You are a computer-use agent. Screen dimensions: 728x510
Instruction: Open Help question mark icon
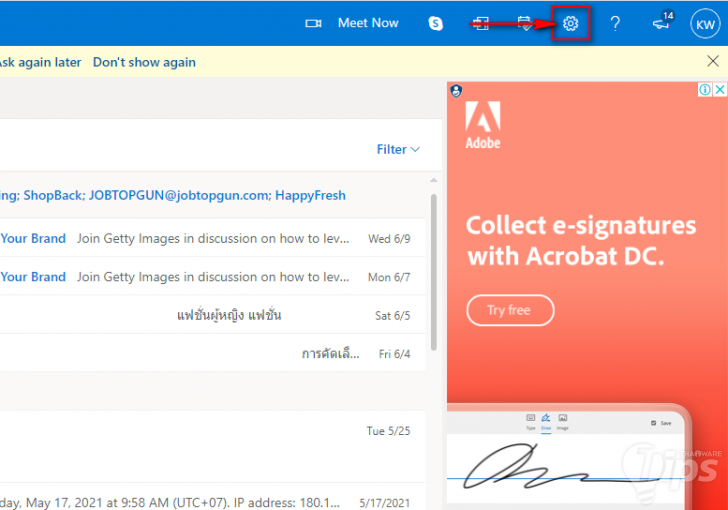[x=615, y=23]
